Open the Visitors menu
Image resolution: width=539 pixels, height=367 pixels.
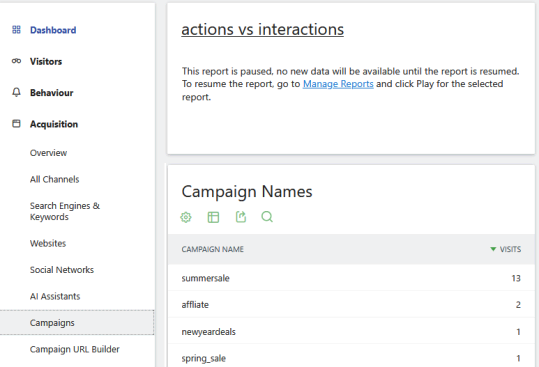(x=46, y=62)
